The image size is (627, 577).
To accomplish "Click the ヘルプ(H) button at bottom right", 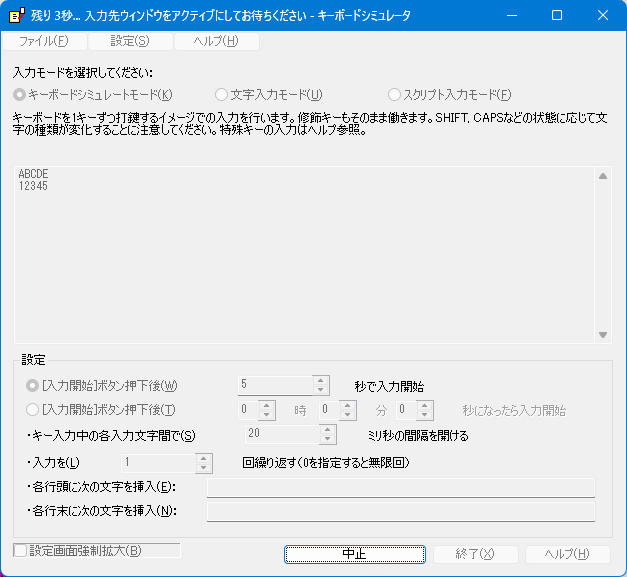I will click(x=567, y=554).
